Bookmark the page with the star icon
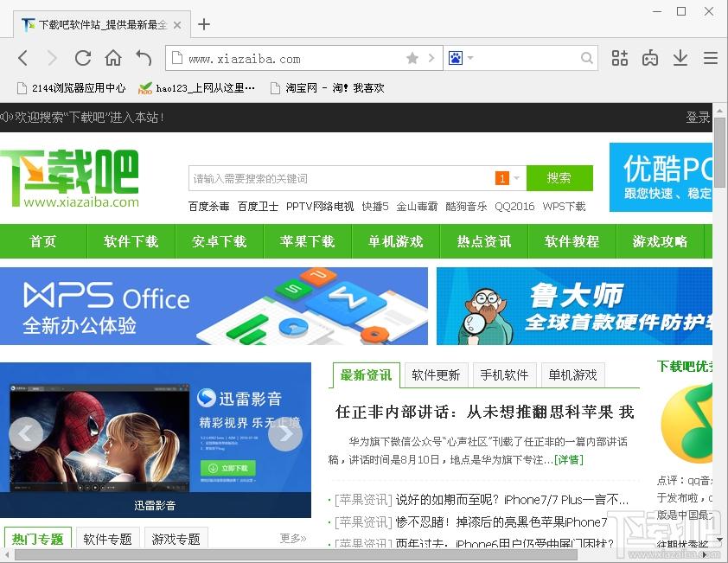Viewport: 728px width, 563px height. click(412, 58)
